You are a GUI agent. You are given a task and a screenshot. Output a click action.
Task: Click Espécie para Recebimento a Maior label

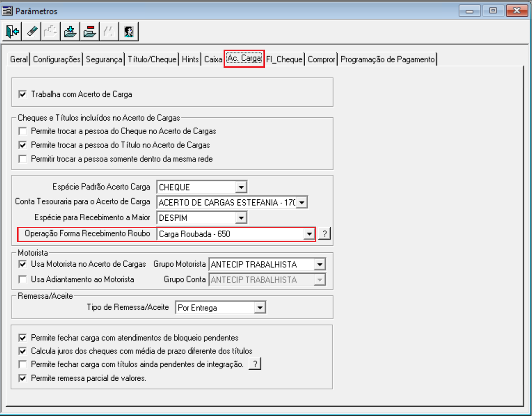pyautogui.click(x=92, y=217)
